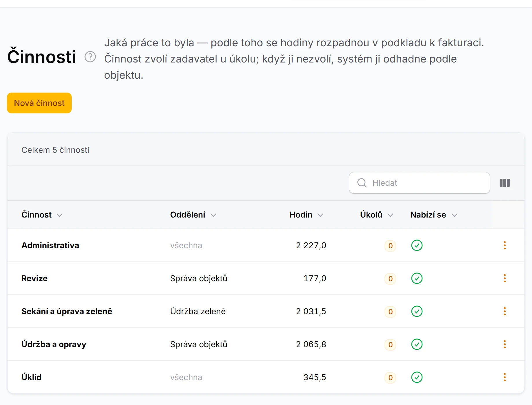Click the Nová činnost button
Screen dimensions: 532x405
[x=39, y=103]
